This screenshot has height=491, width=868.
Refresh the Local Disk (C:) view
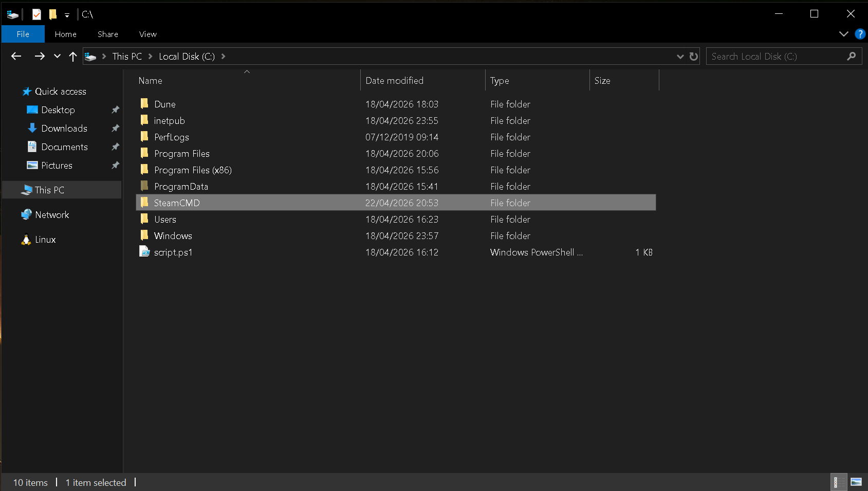(694, 57)
